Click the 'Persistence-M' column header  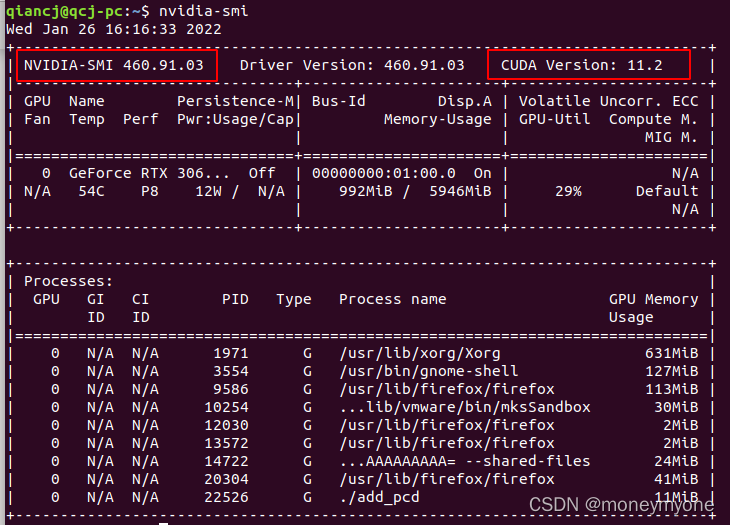pyautogui.click(x=235, y=101)
